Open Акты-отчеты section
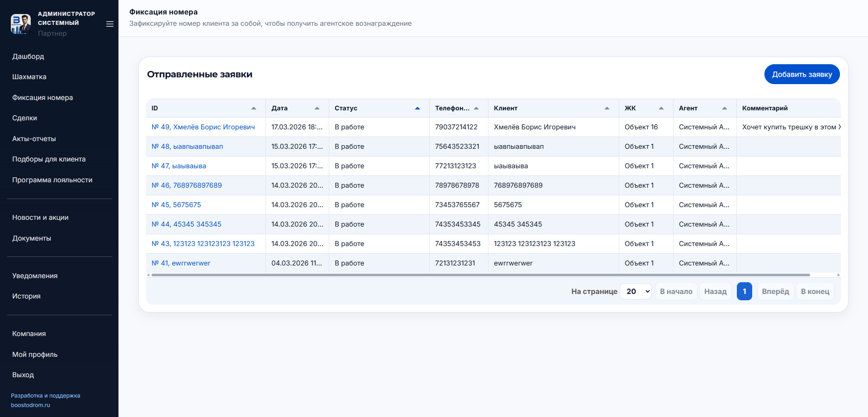This screenshot has width=868, height=417. 34,139
